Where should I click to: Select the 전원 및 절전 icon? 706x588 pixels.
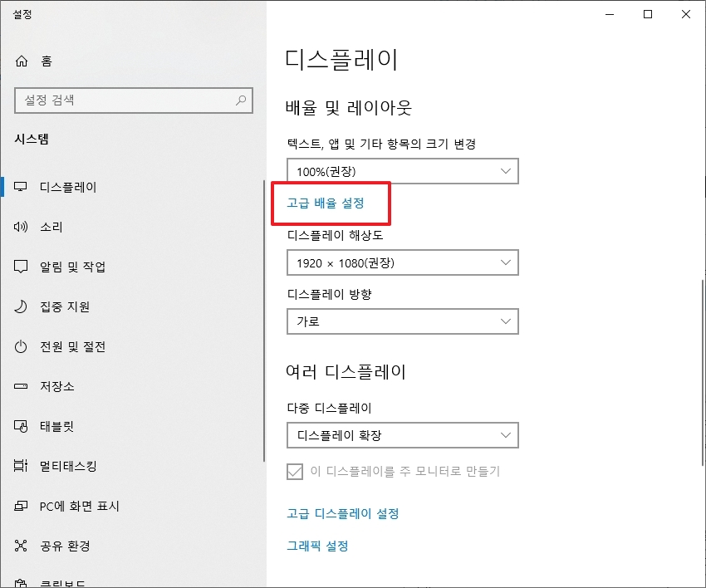pos(20,346)
